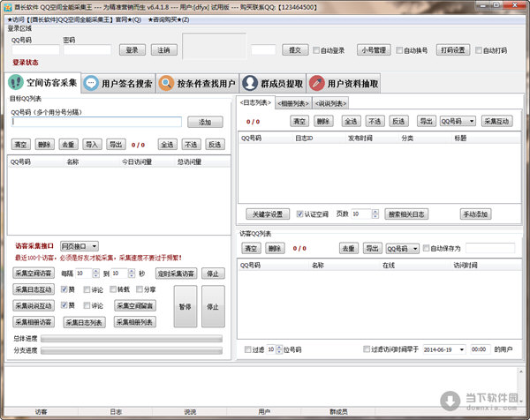Click the 采集空间留言 button
Viewport: 530px width, 420px height.
pos(135,306)
